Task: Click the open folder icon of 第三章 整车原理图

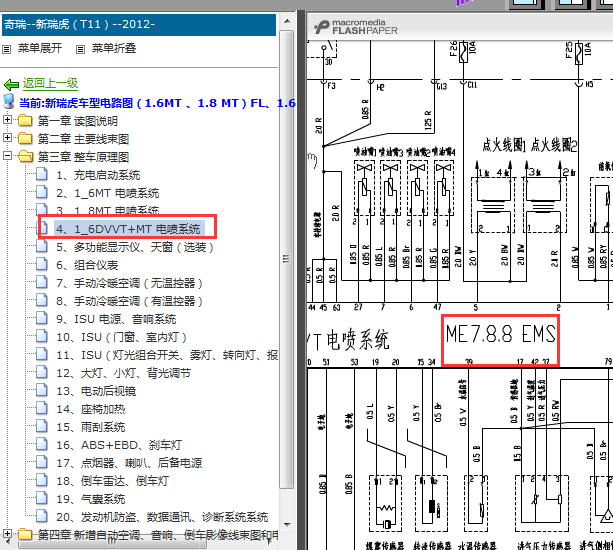Action: tap(26, 156)
